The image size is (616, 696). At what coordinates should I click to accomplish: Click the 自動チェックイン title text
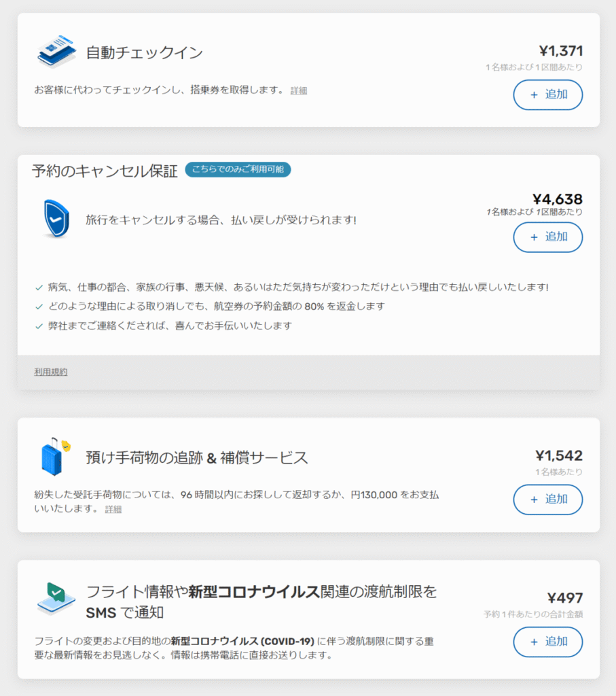tap(144, 52)
